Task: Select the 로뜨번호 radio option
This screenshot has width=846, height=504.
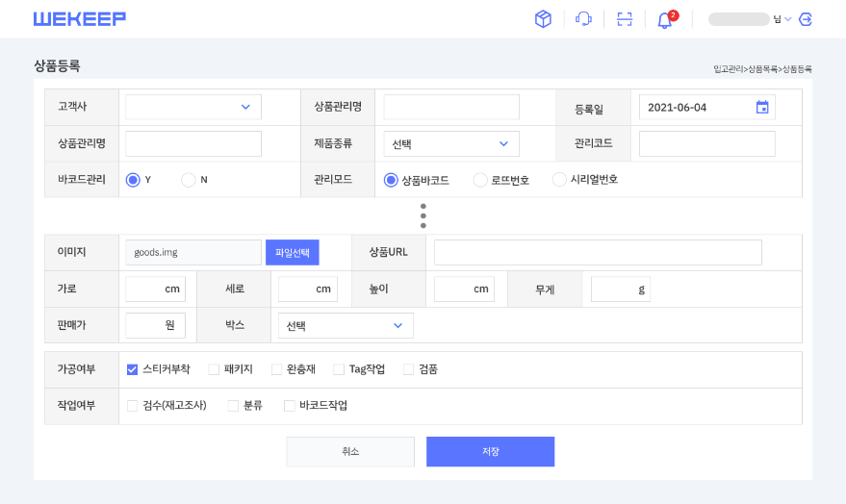Action: click(480, 180)
